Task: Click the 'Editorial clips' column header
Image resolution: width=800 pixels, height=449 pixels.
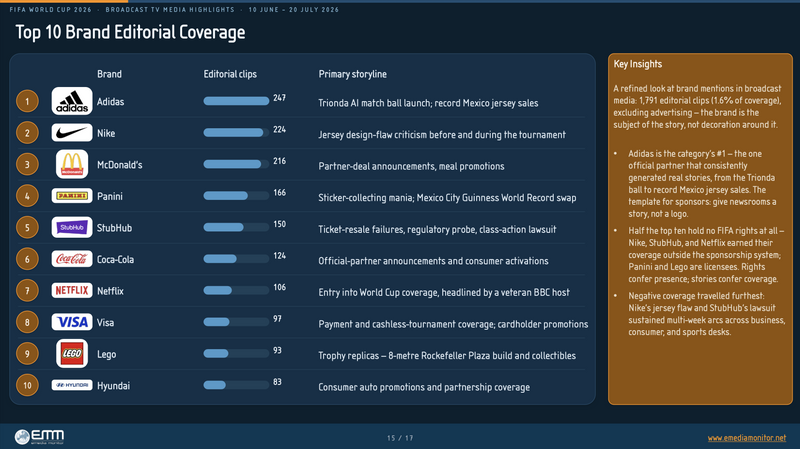Action: (230, 74)
